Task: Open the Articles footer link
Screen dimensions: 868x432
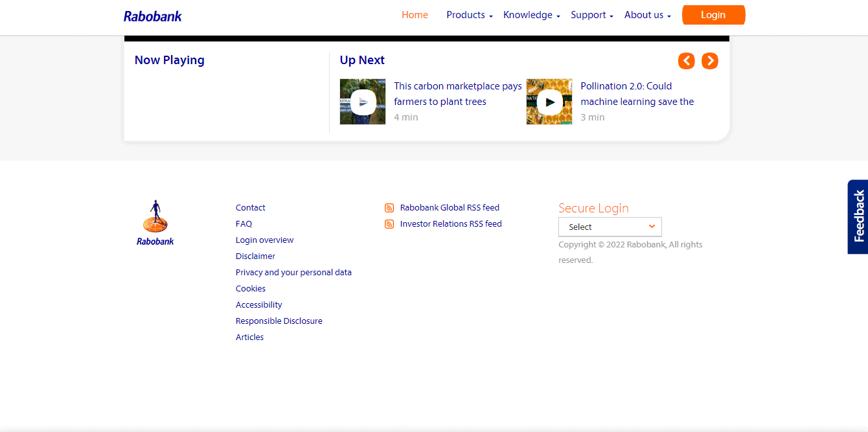Action: click(250, 337)
